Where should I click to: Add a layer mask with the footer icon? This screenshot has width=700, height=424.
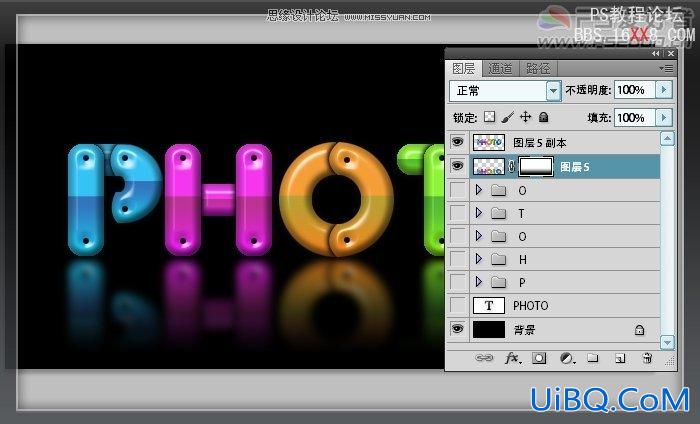539,358
